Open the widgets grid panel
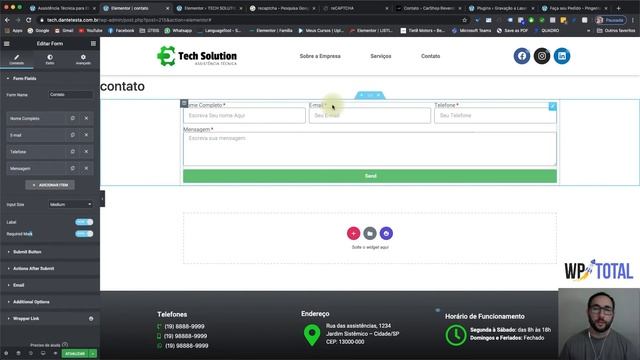 click(93, 44)
